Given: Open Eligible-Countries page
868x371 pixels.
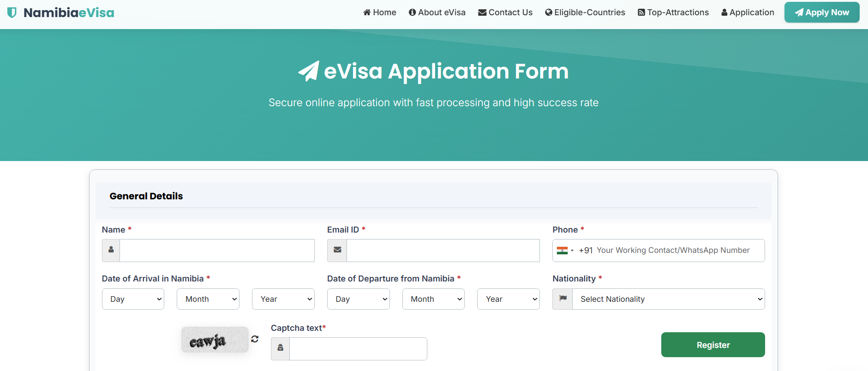Looking at the screenshot, I should pyautogui.click(x=585, y=12).
